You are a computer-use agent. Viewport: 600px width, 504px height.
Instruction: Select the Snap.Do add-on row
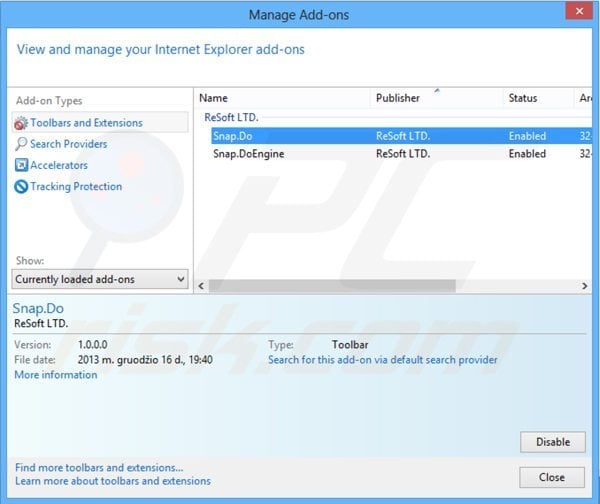(401, 136)
